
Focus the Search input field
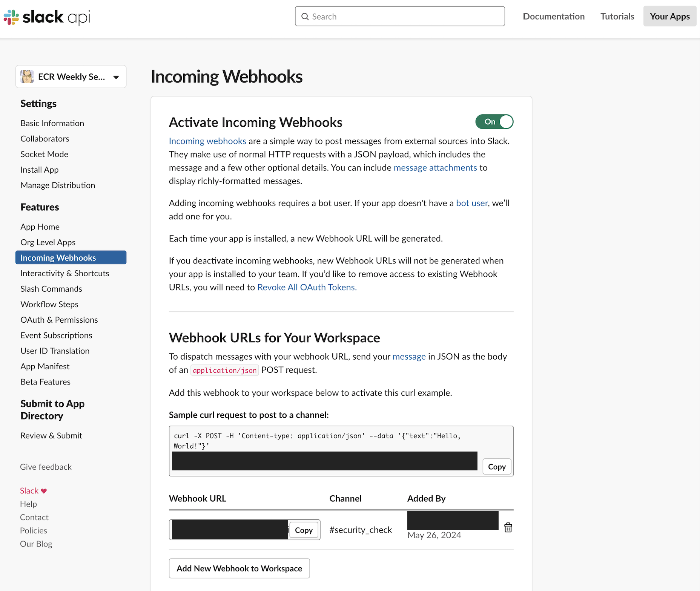tap(400, 17)
